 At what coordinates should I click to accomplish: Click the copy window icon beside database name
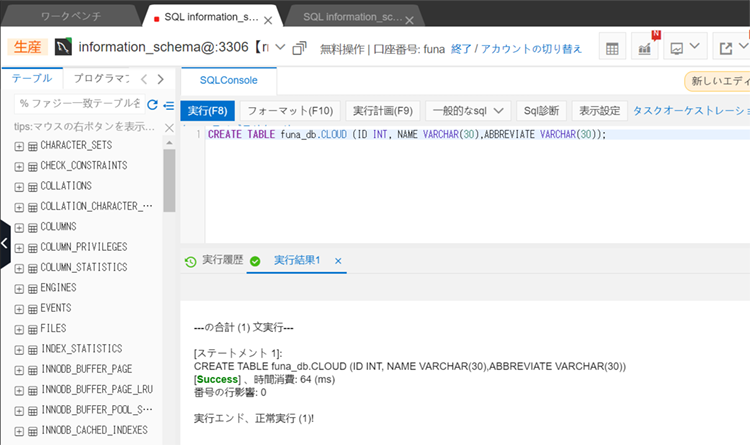(x=299, y=48)
